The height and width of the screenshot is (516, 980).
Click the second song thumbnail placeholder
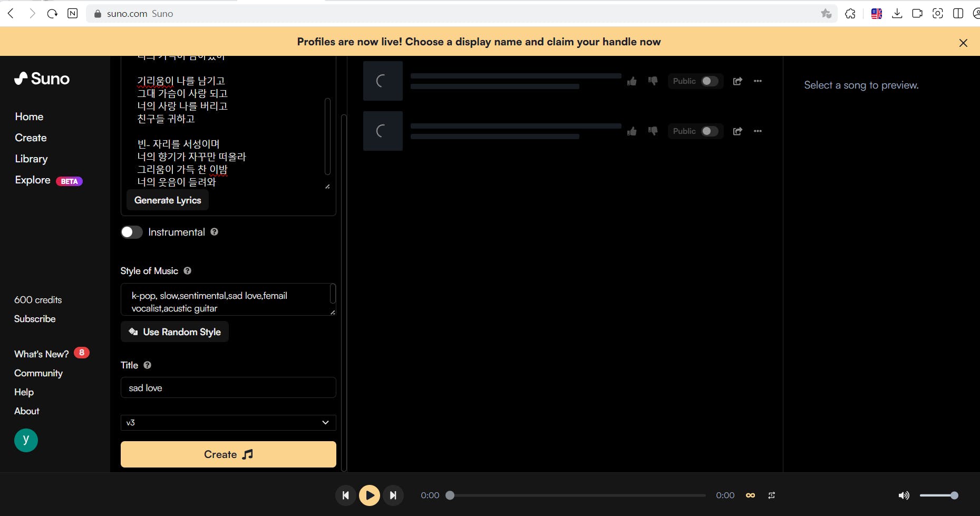click(x=383, y=131)
